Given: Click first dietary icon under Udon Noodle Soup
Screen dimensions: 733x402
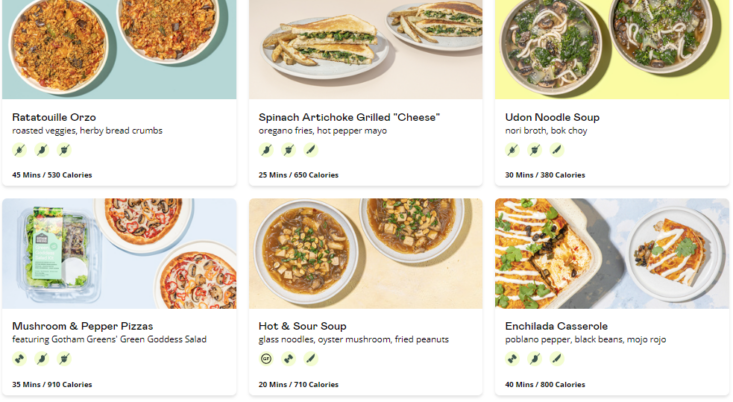Looking at the screenshot, I should [x=513, y=150].
